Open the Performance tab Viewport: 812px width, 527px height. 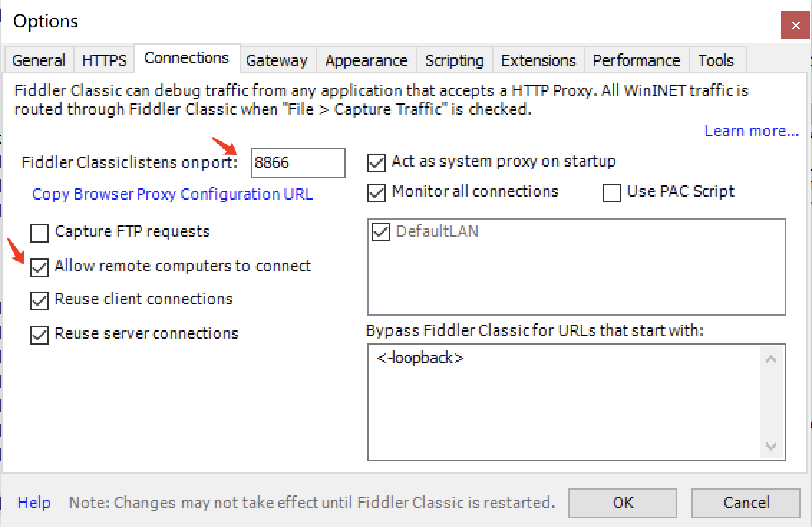pos(636,60)
